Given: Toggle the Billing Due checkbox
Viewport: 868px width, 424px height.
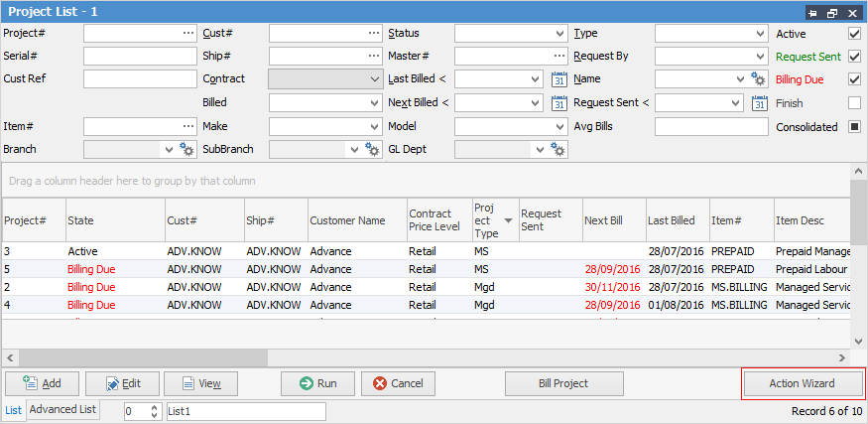Looking at the screenshot, I should coord(854,79).
